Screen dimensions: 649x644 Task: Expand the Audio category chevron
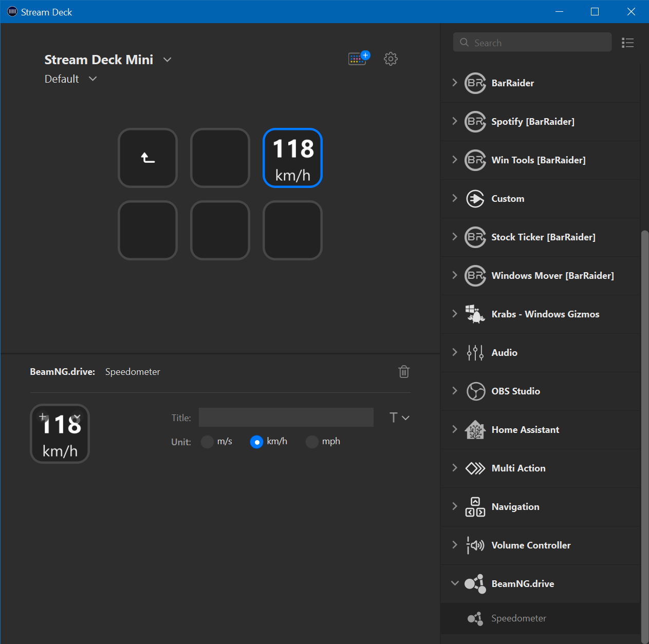pos(455,352)
